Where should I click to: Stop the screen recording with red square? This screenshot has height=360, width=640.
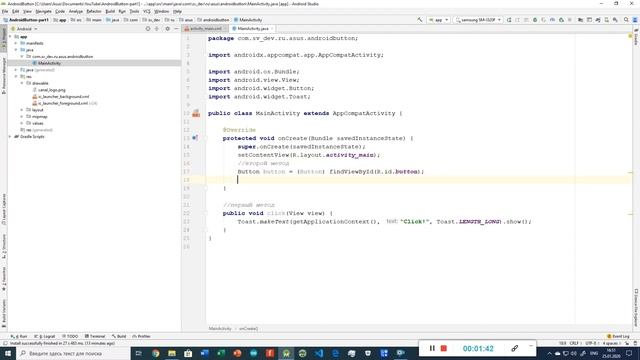click(x=444, y=348)
